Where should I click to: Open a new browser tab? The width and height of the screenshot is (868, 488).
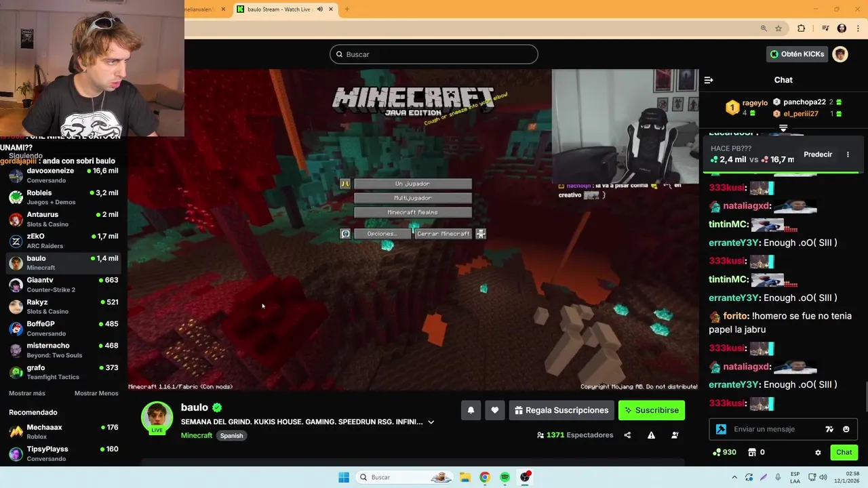[347, 9]
